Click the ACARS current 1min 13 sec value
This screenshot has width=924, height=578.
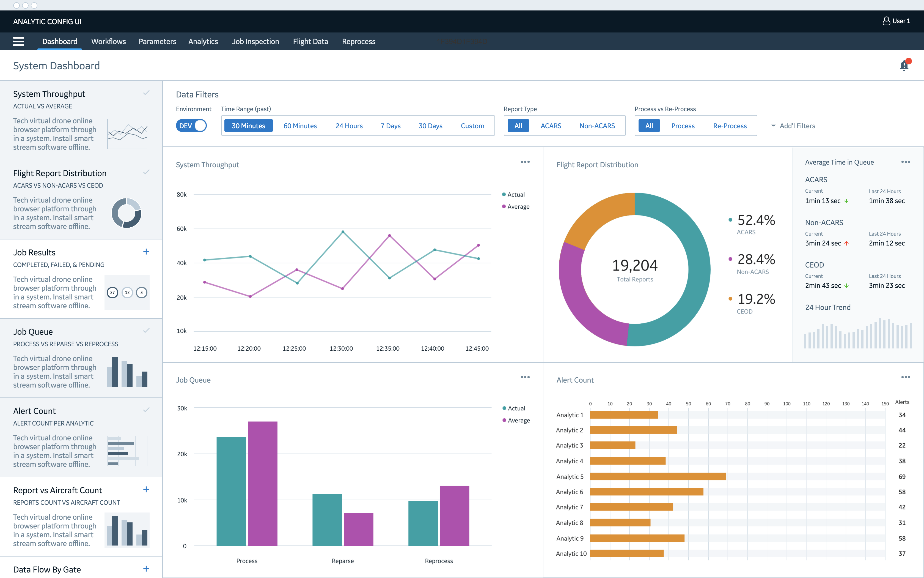tap(823, 201)
